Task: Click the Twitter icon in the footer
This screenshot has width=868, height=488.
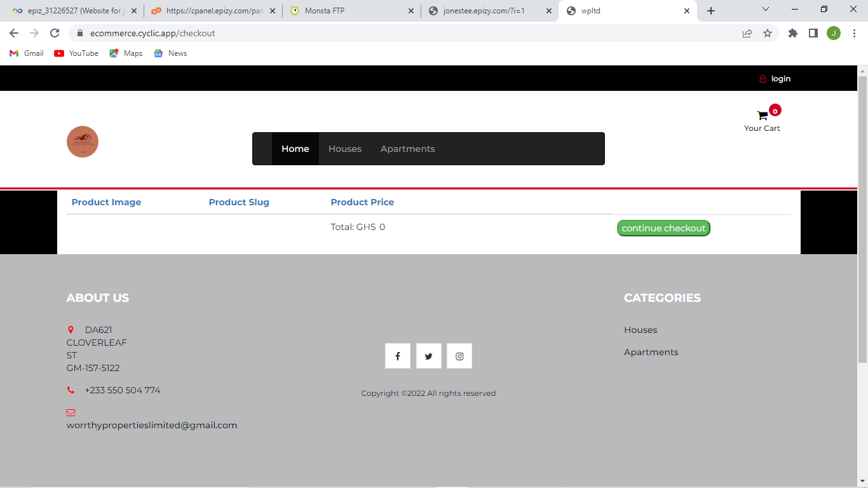Action: 428,356
